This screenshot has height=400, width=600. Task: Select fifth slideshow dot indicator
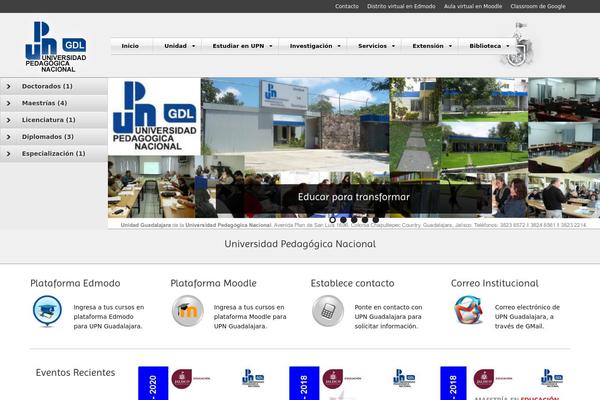pos(375,220)
